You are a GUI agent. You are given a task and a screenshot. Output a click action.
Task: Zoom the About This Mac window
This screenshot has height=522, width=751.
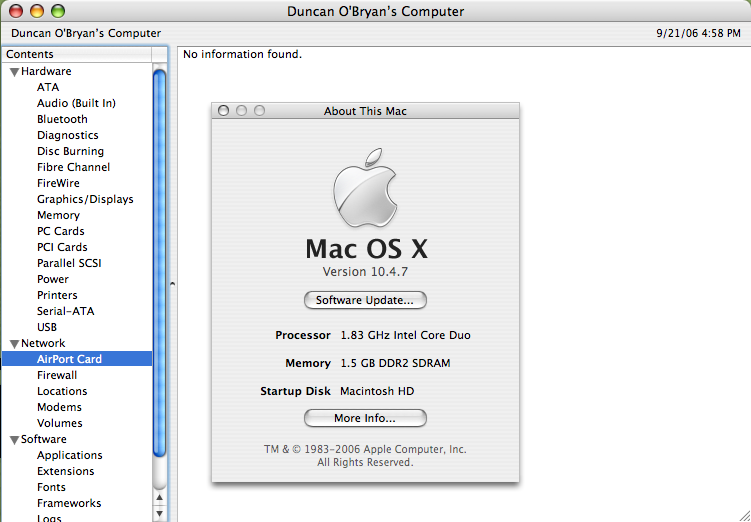coord(259,111)
